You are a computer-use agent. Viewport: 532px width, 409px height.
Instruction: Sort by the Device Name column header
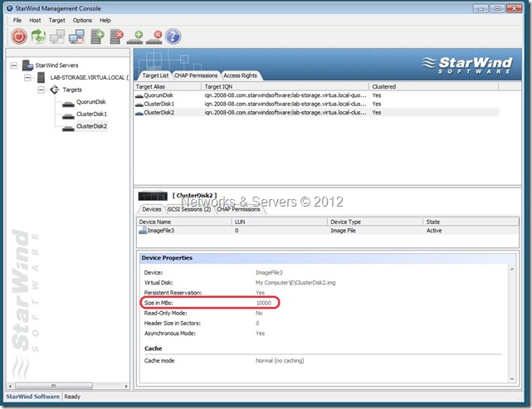pyautogui.click(x=184, y=222)
